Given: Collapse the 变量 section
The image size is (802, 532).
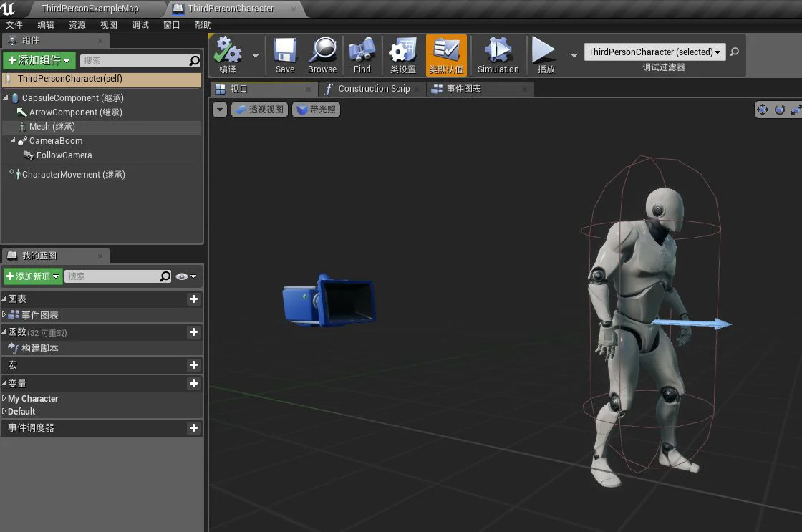Looking at the screenshot, I should (x=4, y=382).
